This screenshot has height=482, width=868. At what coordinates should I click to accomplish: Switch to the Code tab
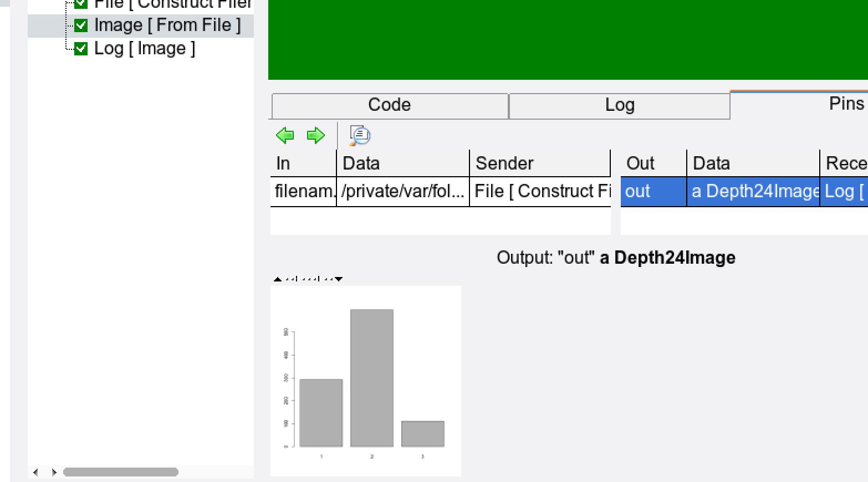(390, 105)
